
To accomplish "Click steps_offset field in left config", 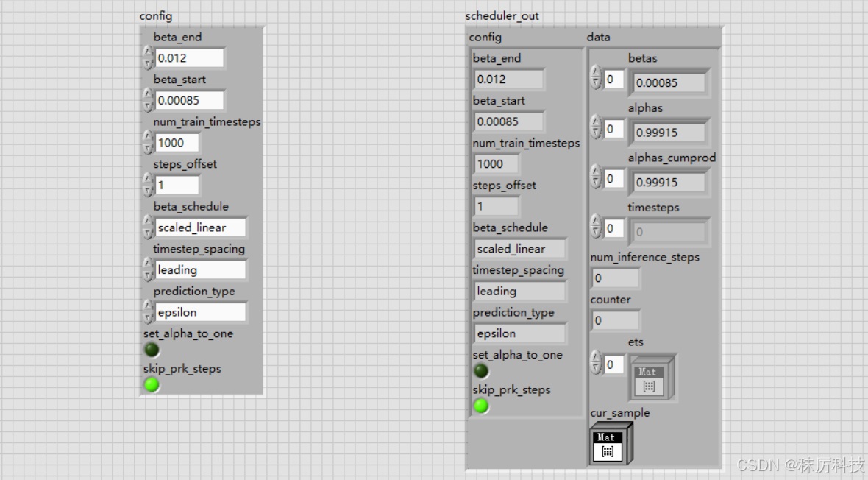I will click(177, 185).
